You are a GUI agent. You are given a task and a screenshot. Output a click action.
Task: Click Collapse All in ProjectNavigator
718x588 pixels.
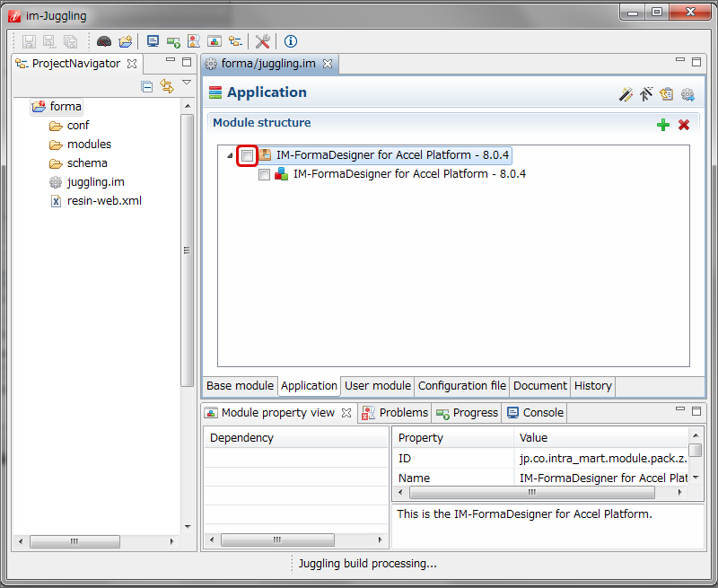pyautogui.click(x=147, y=86)
